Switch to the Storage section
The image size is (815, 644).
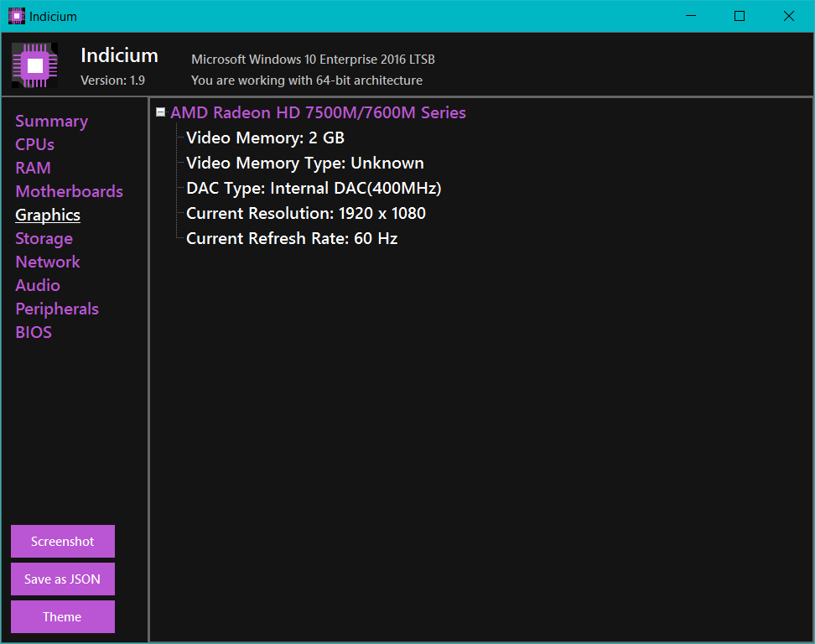[x=44, y=239]
